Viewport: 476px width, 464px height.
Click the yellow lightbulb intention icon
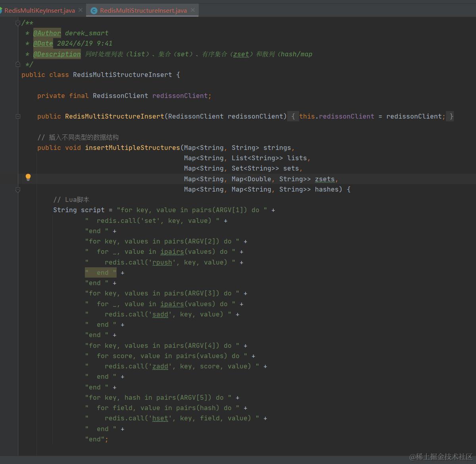pos(28,177)
